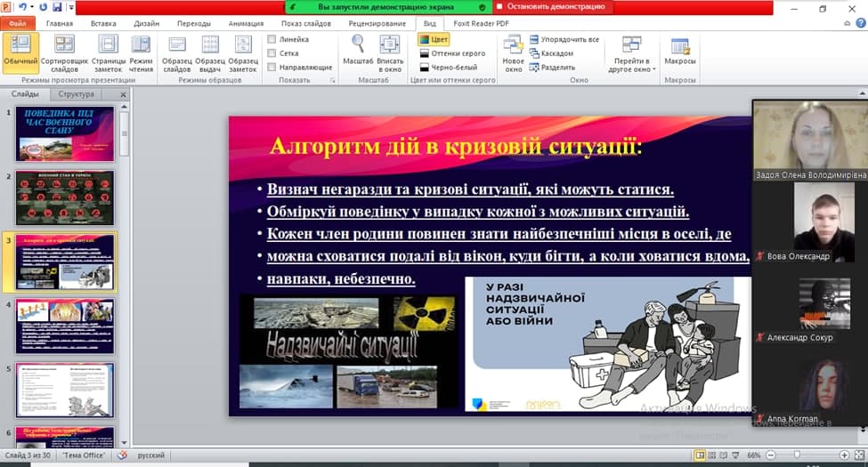Open the Анимация ribbon tab
868x467 pixels.
coord(246,23)
